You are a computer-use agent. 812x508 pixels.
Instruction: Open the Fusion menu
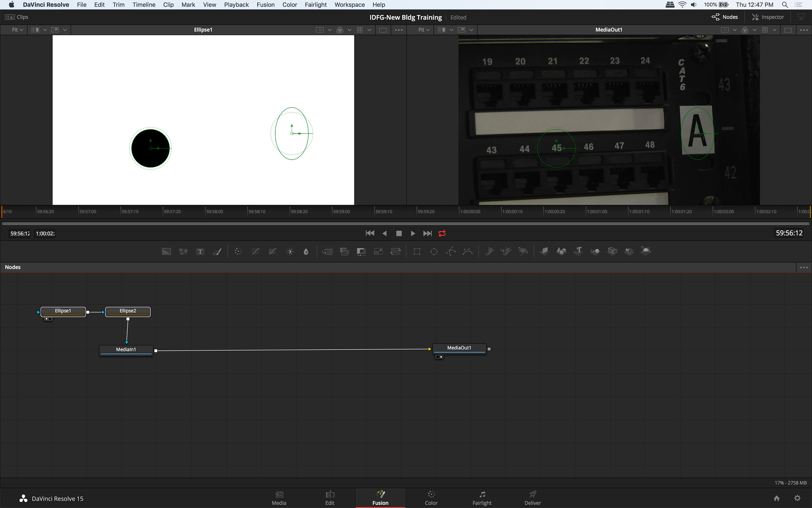[x=265, y=5]
